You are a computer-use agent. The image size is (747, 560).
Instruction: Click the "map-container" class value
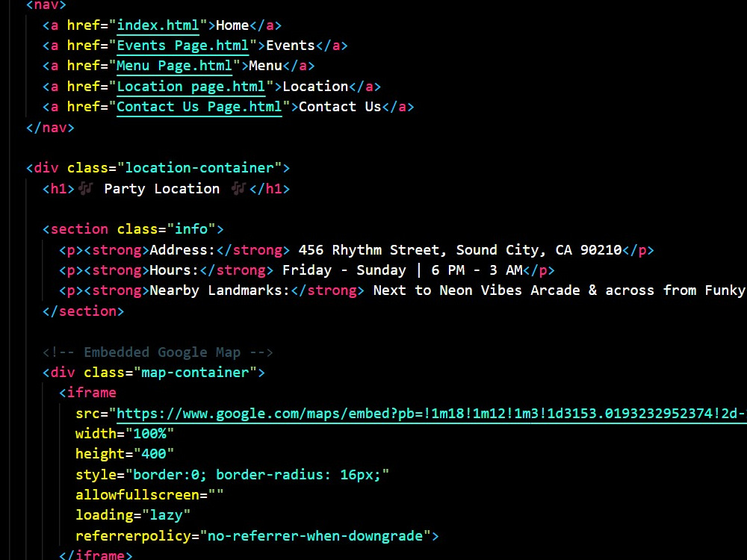pyautogui.click(x=195, y=373)
